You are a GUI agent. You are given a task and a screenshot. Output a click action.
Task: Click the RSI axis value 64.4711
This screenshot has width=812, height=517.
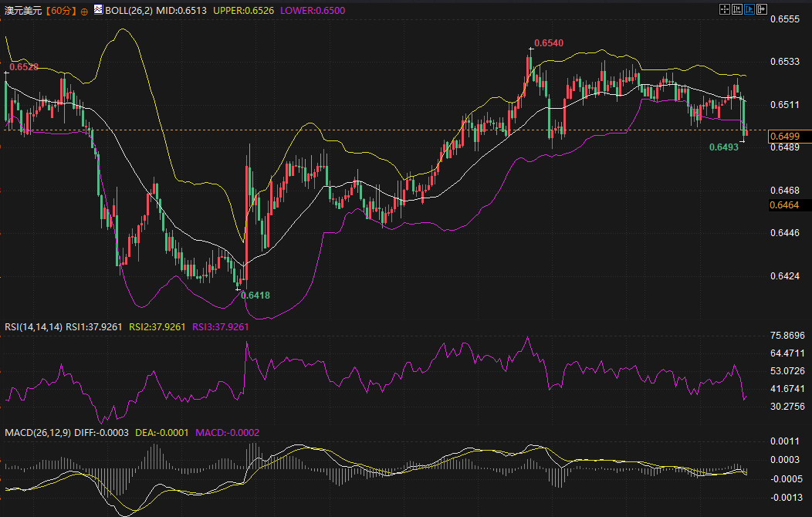coord(787,353)
